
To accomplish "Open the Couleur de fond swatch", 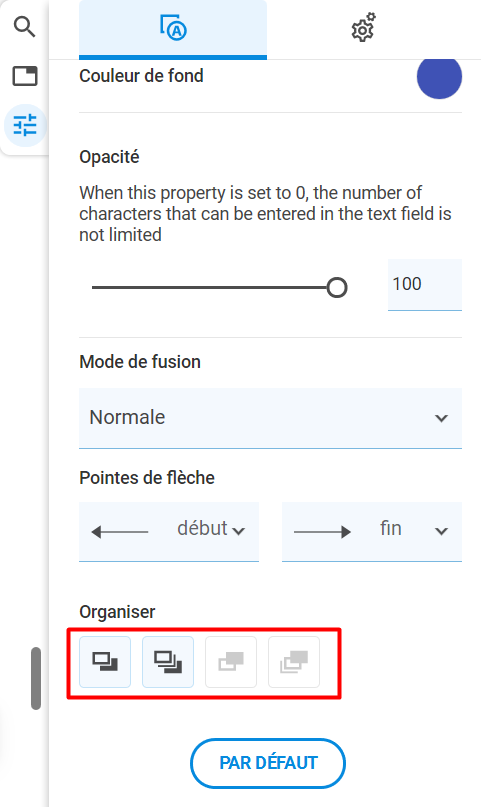I will coord(439,76).
